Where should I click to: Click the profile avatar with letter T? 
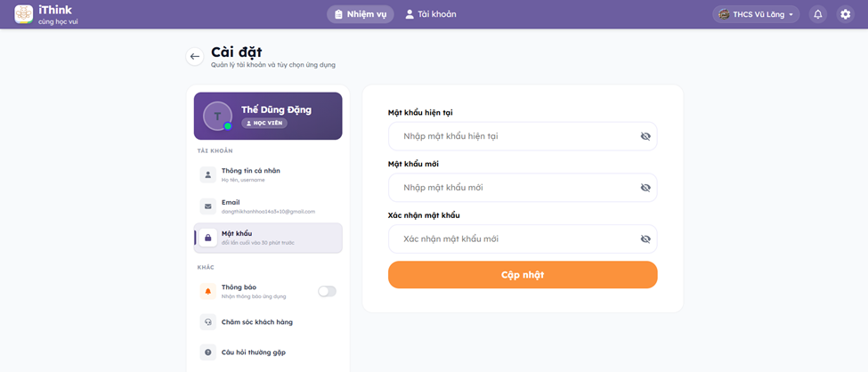[217, 116]
